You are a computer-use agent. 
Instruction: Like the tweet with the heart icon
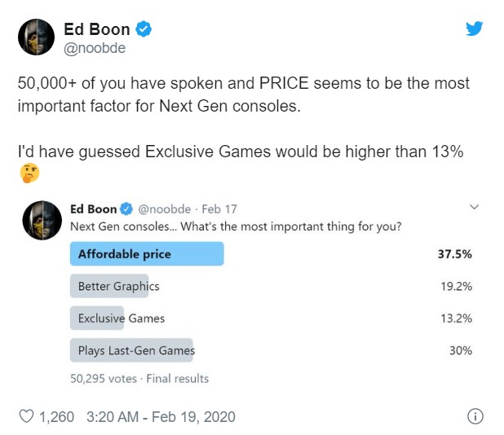click(x=26, y=416)
